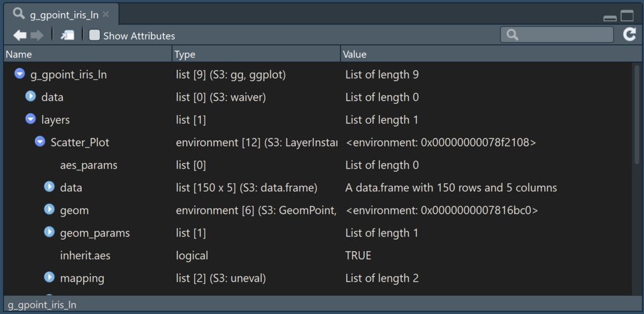Collapse the Scatter_Plot node
The image size is (644, 314).
click(40, 142)
